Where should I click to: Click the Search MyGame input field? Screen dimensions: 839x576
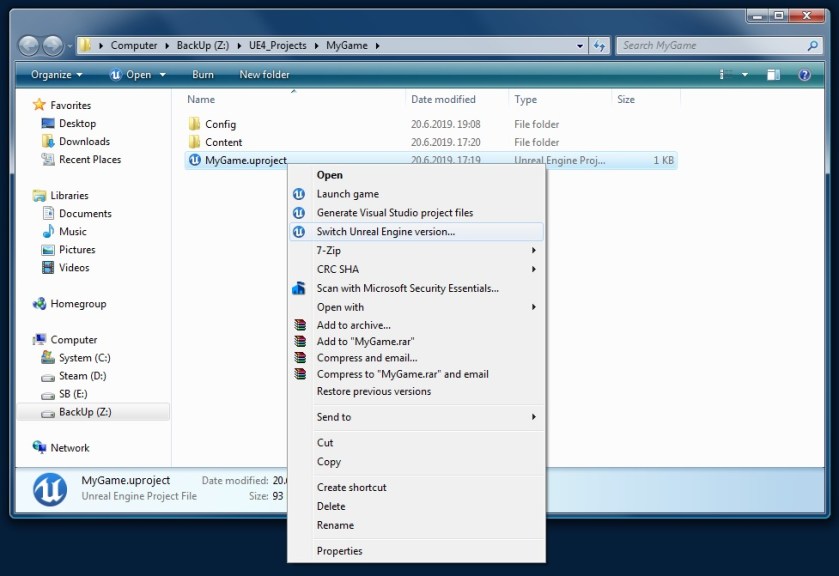pos(710,46)
